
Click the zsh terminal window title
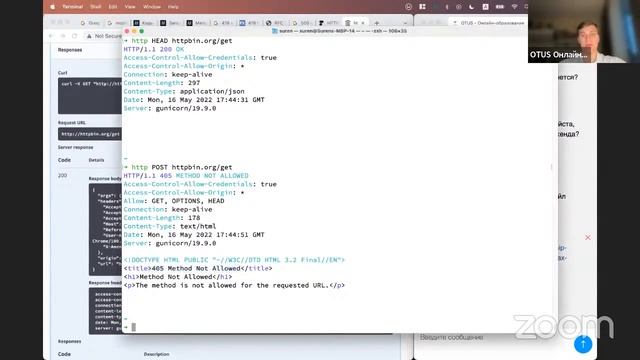pos(340,31)
